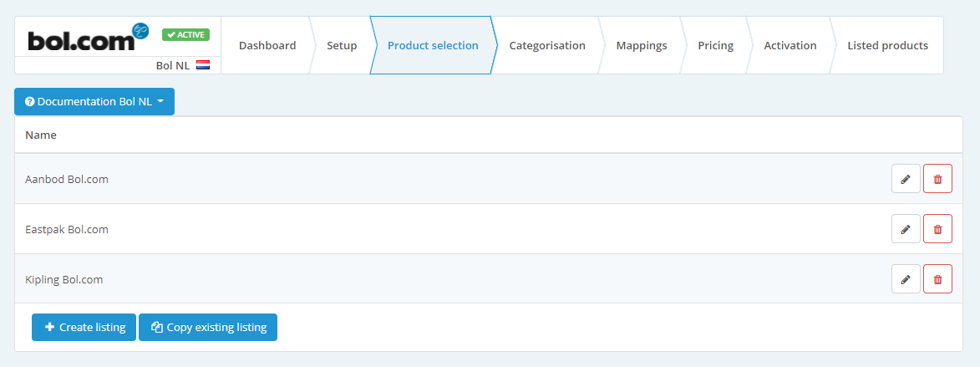Open the Dashboard step tab
The height and width of the screenshot is (367, 980).
tap(267, 46)
